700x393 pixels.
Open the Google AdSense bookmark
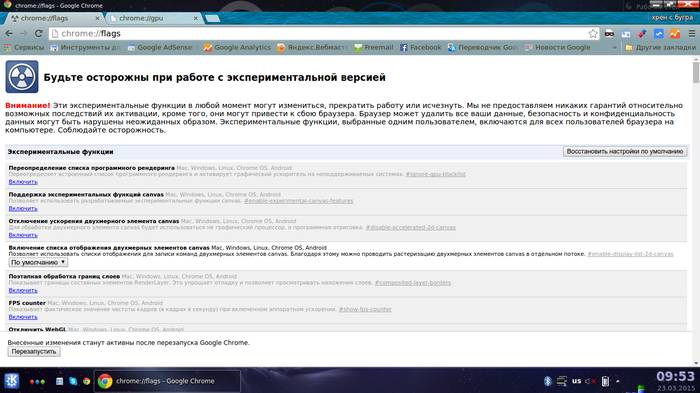click(x=160, y=47)
